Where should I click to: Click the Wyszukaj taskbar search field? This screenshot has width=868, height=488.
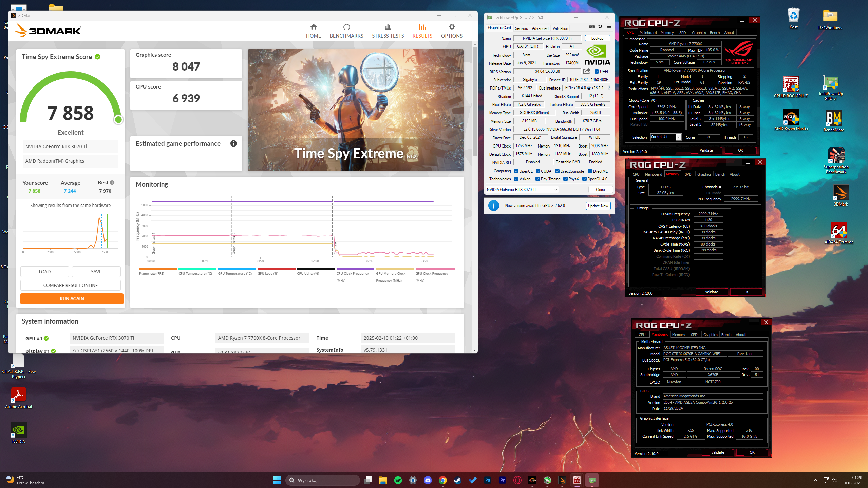tap(322, 480)
